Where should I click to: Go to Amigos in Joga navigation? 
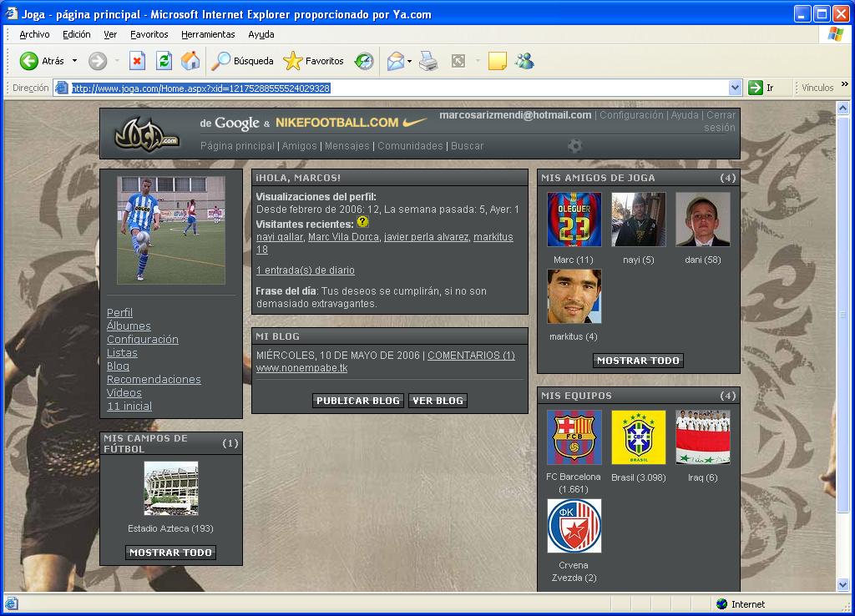click(299, 146)
